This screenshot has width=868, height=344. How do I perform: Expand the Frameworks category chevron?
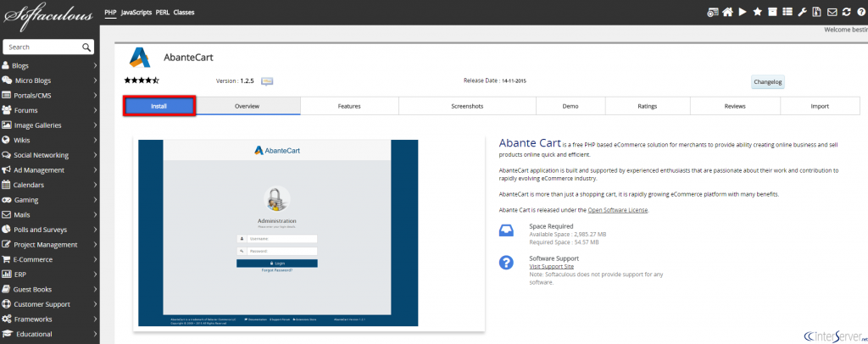pyautogui.click(x=95, y=319)
